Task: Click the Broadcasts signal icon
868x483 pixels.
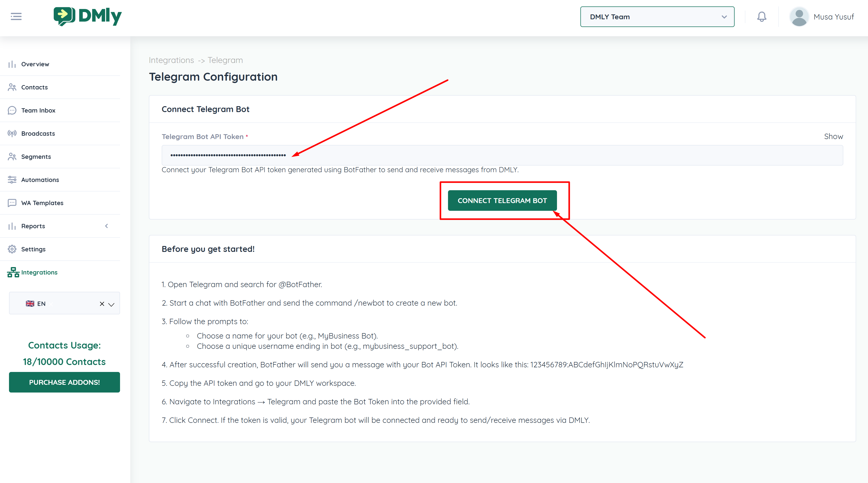Action: pyautogui.click(x=12, y=133)
